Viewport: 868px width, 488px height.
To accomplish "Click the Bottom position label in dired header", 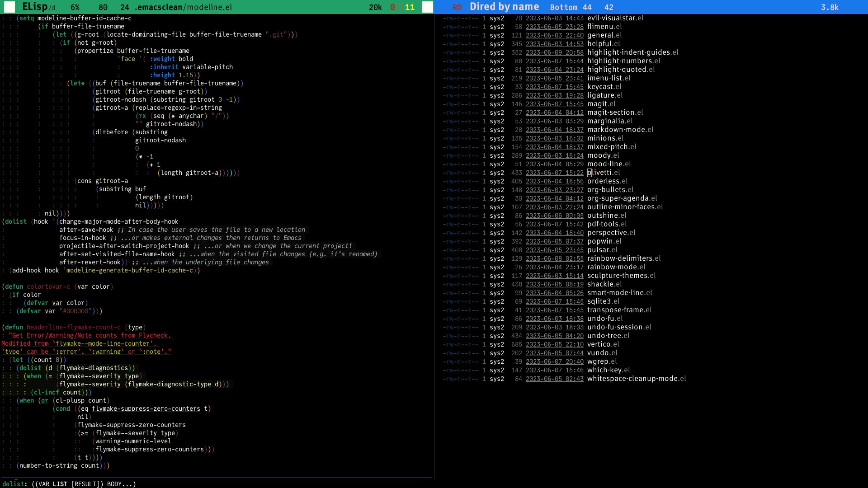I will [563, 7].
